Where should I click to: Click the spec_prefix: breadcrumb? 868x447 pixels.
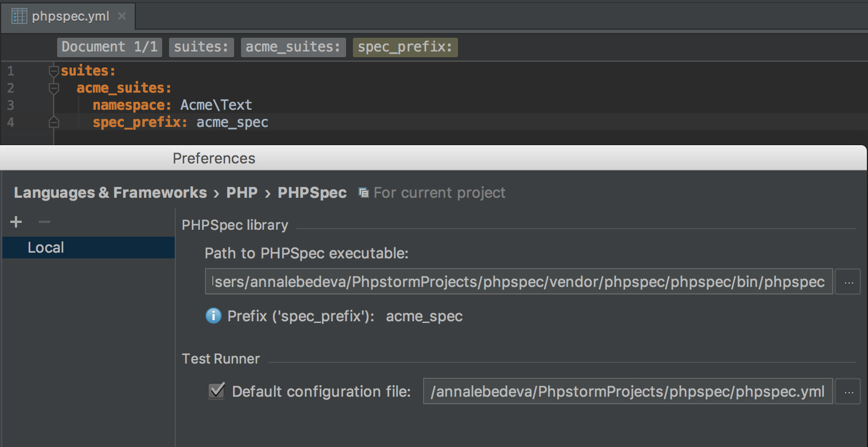(x=405, y=47)
